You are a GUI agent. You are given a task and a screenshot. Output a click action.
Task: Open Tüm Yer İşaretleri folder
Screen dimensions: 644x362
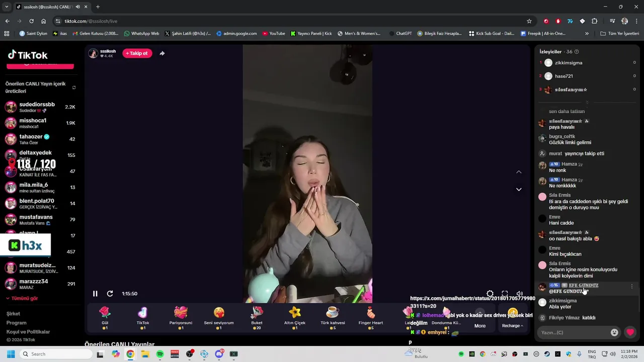pos(620,34)
